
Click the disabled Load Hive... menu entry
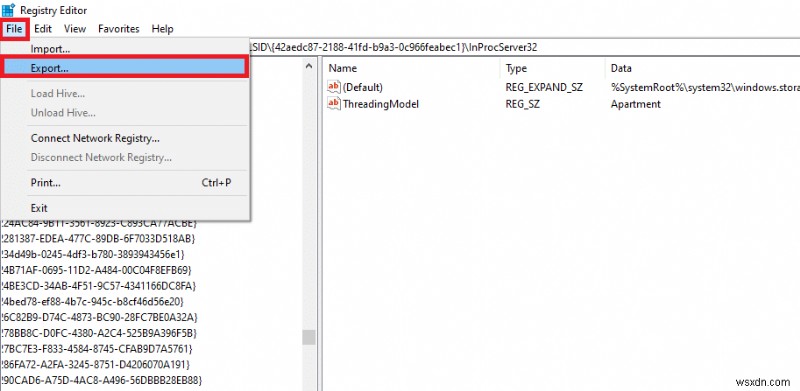tap(125, 93)
